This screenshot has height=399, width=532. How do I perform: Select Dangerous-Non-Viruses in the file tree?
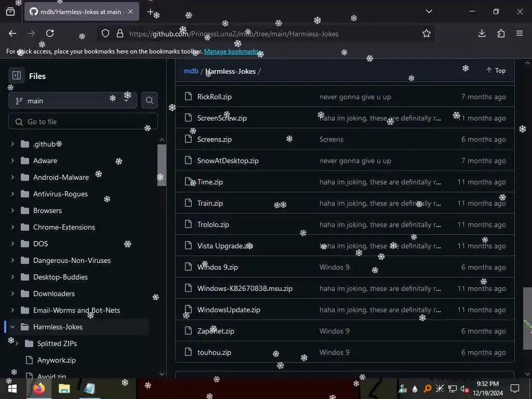tap(72, 260)
